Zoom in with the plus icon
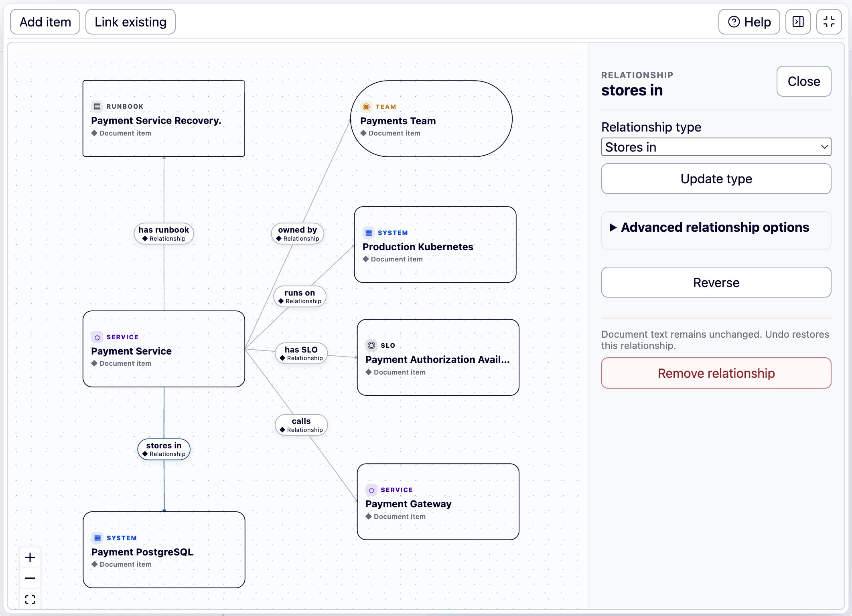Viewport: 852px width, 616px height. 30,557
